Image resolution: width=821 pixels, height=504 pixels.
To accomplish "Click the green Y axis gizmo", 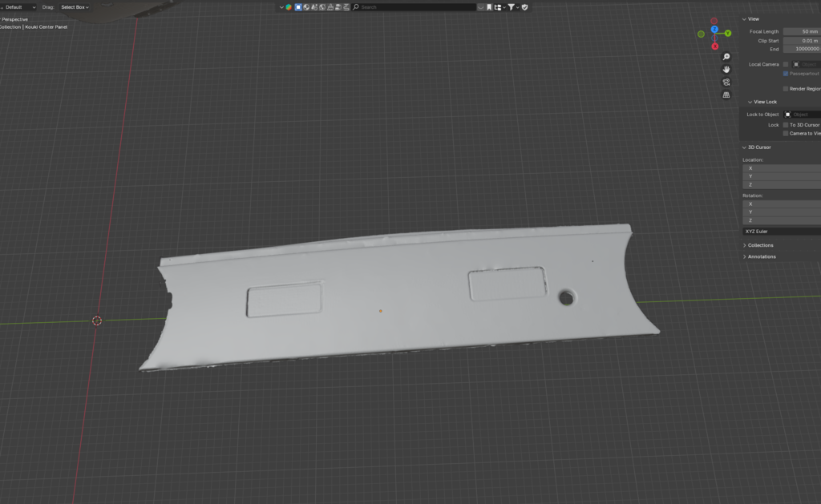I will click(x=728, y=34).
